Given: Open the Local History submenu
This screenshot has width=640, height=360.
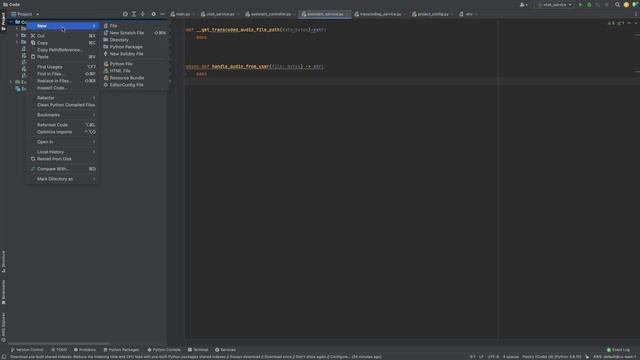Looking at the screenshot, I should tap(63, 152).
